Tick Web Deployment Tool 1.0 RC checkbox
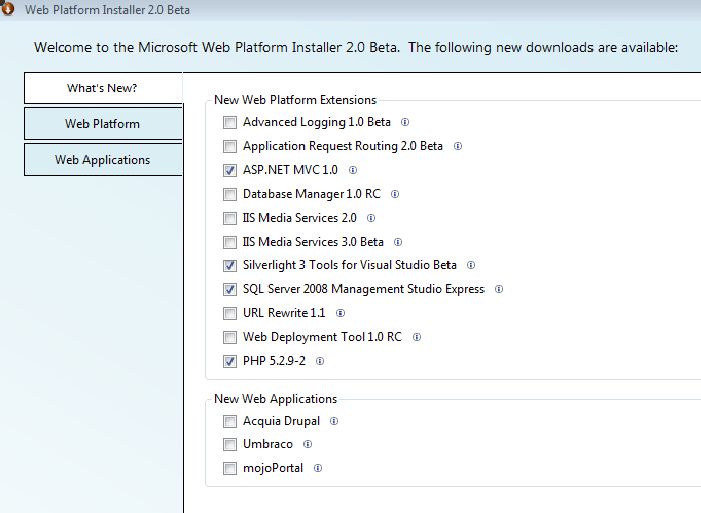Viewport: 701px width, 513px height. coord(230,337)
